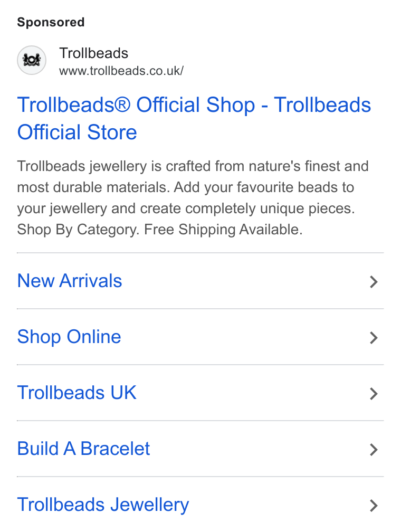Click the 'most durable materials' description line
Image resolution: width=401 pixels, height=532 pixels.
point(186,187)
